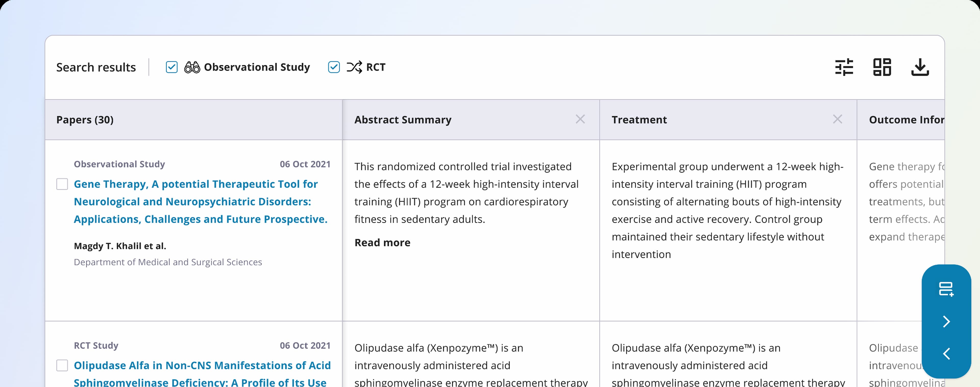Click the Observational Study label above Gene Therapy
Viewport: 980px width, 387px height.
pyautogui.click(x=119, y=164)
